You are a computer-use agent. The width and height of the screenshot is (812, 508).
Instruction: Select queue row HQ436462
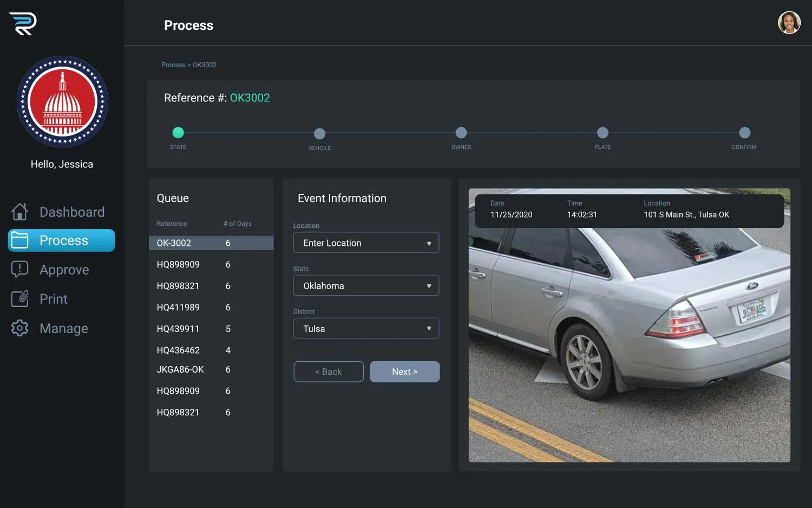(x=211, y=350)
